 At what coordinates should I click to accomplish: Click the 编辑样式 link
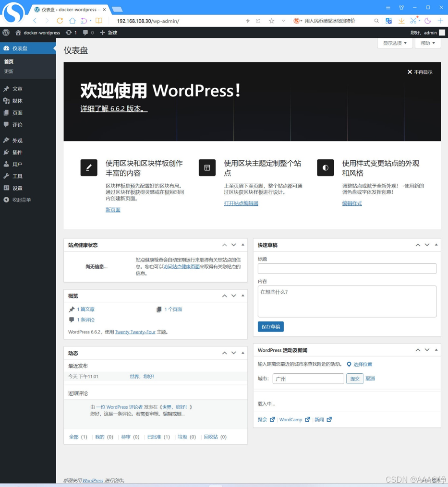pos(352,203)
